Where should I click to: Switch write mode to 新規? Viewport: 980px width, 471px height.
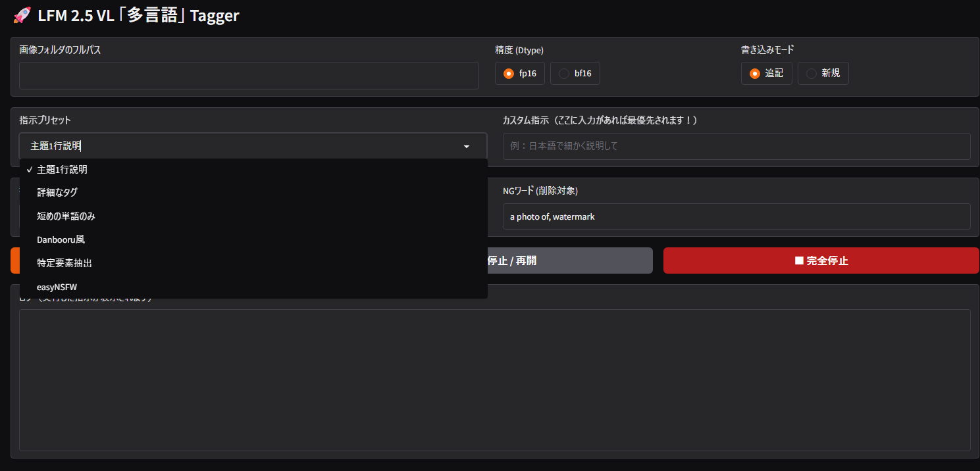pos(812,74)
